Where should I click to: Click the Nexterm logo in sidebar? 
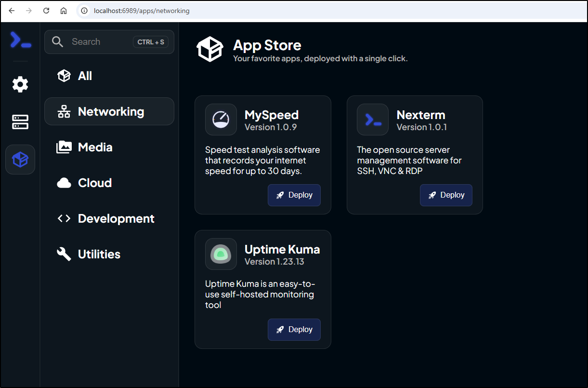click(x=20, y=40)
